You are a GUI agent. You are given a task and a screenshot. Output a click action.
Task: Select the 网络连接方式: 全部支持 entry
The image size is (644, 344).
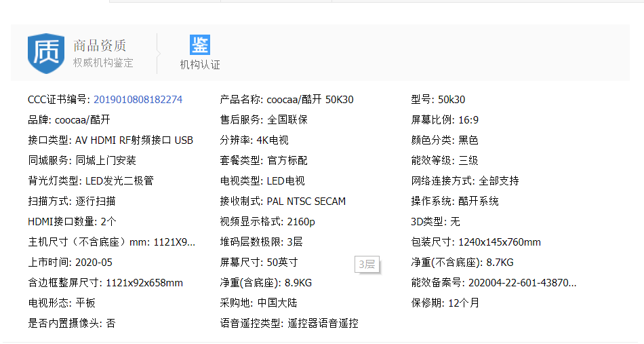pyautogui.click(x=465, y=181)
